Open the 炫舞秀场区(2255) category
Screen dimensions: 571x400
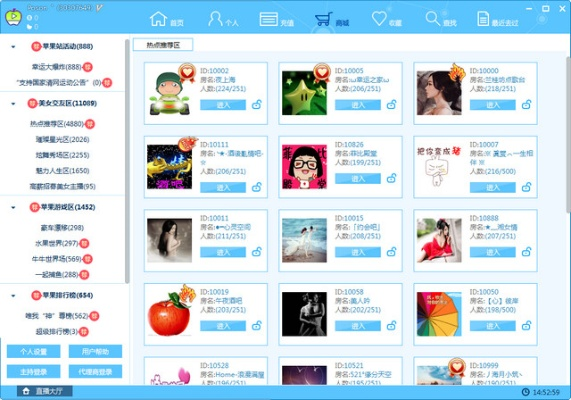(x=63, y=155)
